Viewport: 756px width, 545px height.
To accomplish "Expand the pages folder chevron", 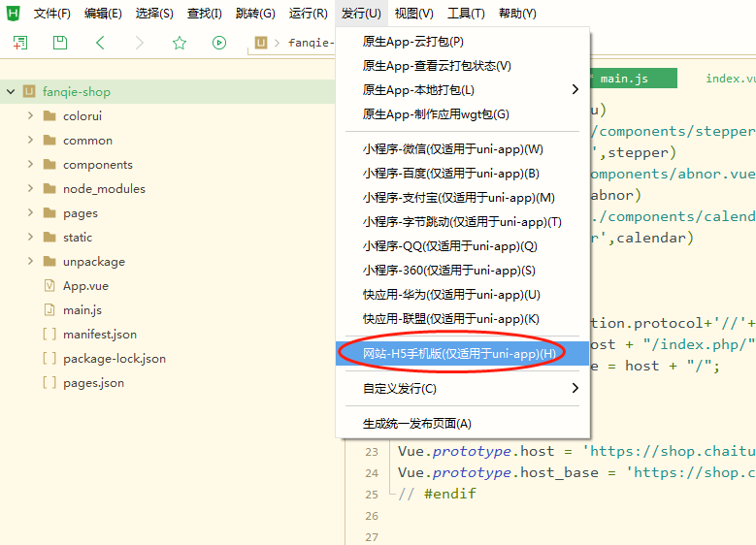I will 30,212.
